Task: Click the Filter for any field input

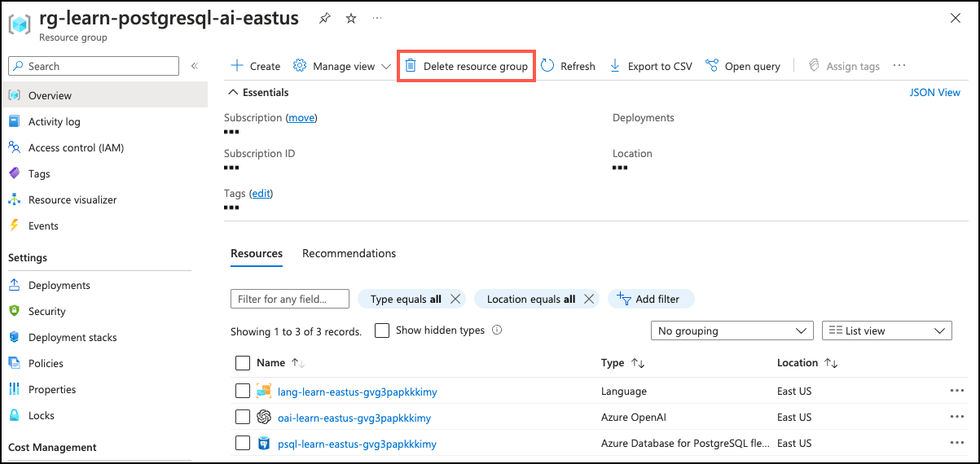Action: pos(289,299)
